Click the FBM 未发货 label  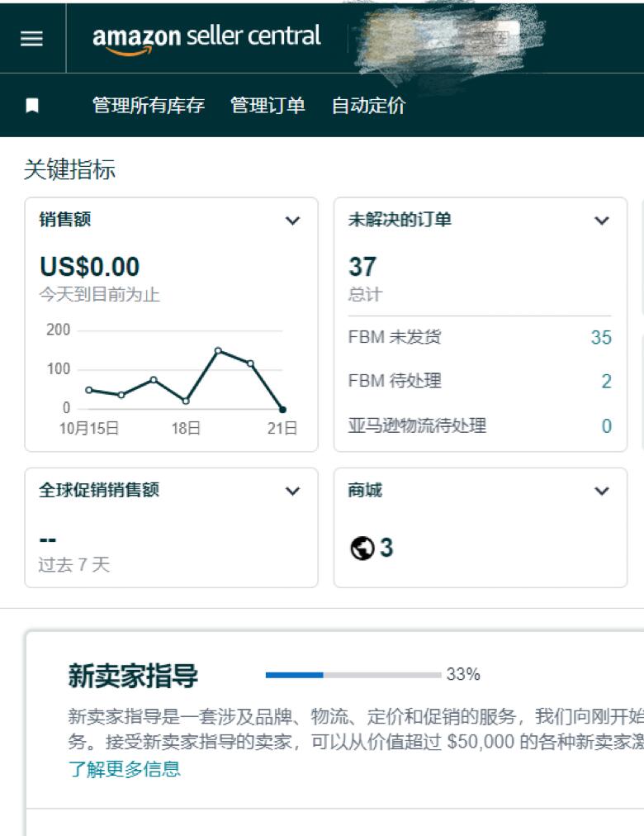(x=395, y=337)
